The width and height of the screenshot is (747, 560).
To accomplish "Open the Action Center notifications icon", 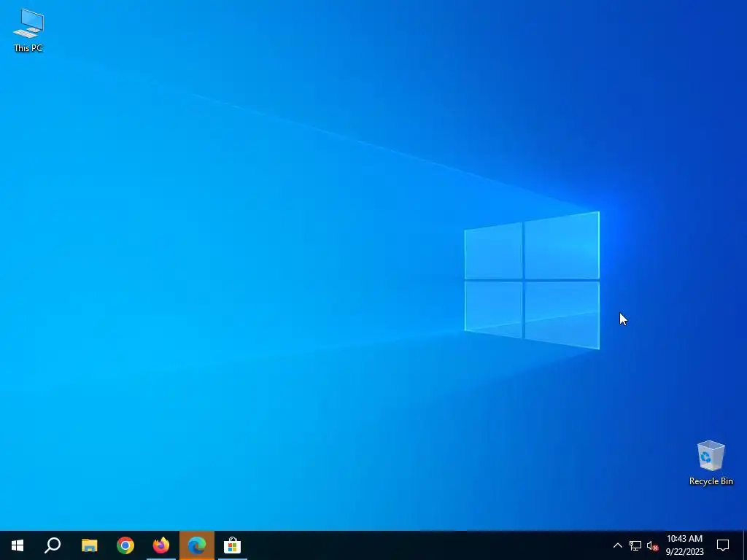I will click(723, 545).
